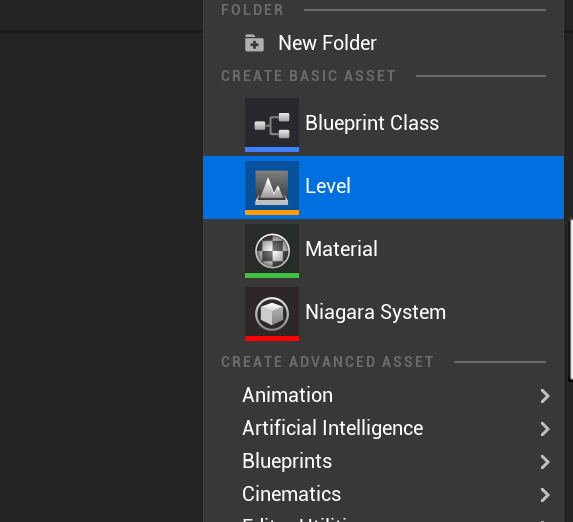This screenshot has height=522, width=573.
Task: Choose Level from basic assets
Action: [x=383, y=188]
